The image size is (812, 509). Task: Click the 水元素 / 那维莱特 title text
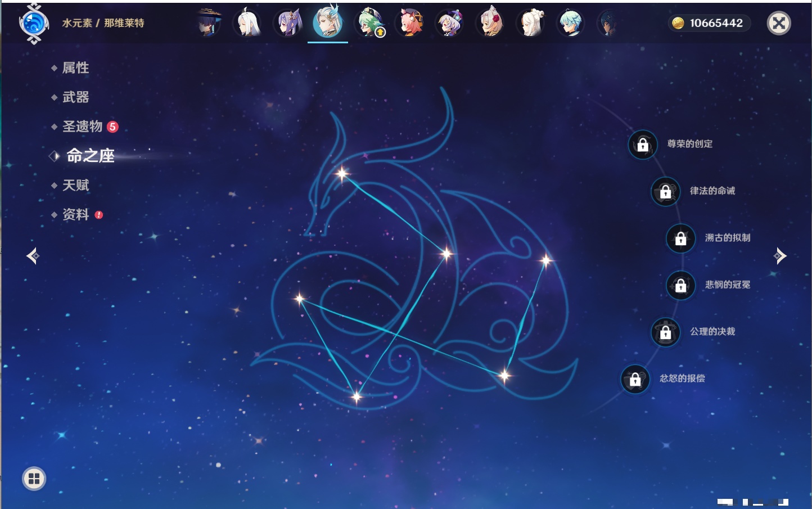[103, 23]
